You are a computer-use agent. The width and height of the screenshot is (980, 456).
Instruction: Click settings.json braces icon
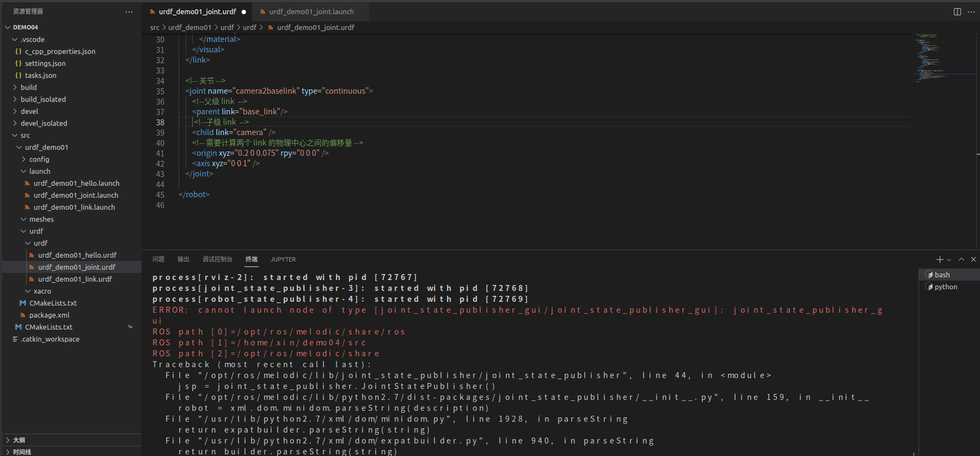[x=19, y=63]
